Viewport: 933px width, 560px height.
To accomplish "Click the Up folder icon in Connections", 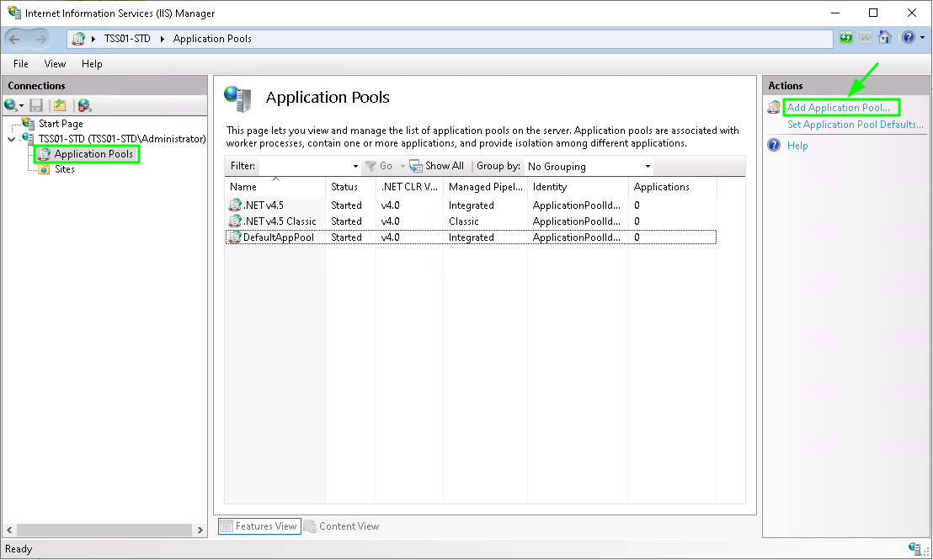I will coord(60,105).
